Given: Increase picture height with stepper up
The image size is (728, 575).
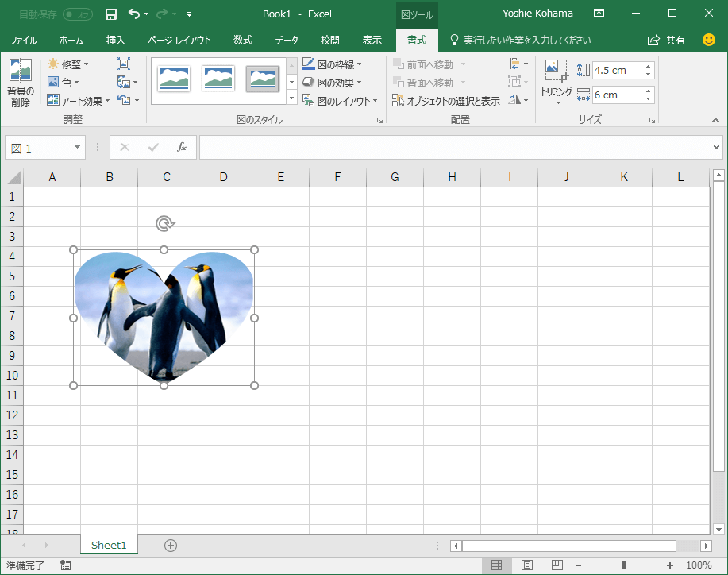Looking at the screenshot, I should click(648, 67).
